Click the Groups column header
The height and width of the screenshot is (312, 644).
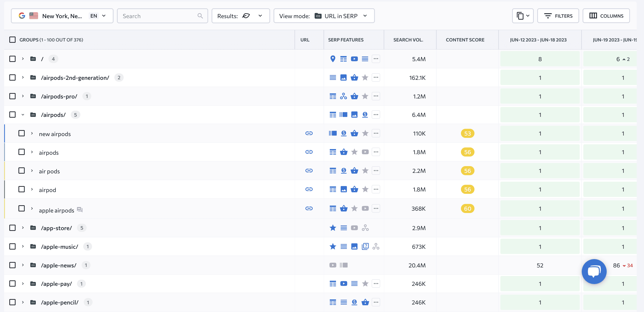pos(51,40)
